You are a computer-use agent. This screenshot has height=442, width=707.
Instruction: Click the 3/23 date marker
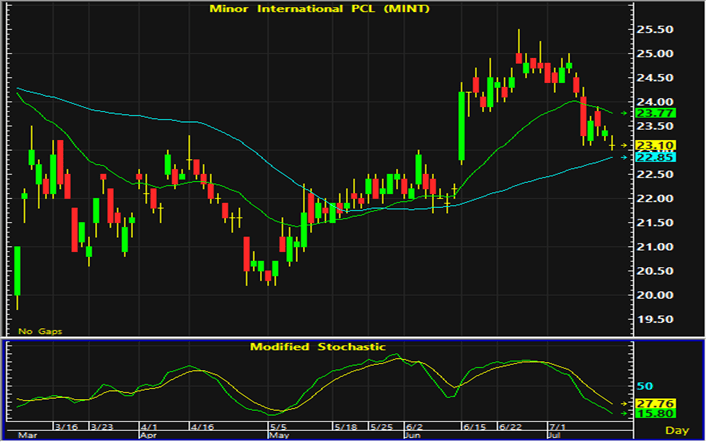point(102,427)
